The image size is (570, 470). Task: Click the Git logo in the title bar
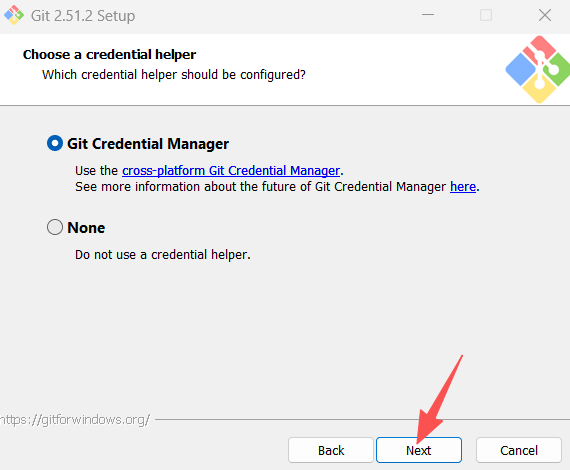click(x=14, y=15)
